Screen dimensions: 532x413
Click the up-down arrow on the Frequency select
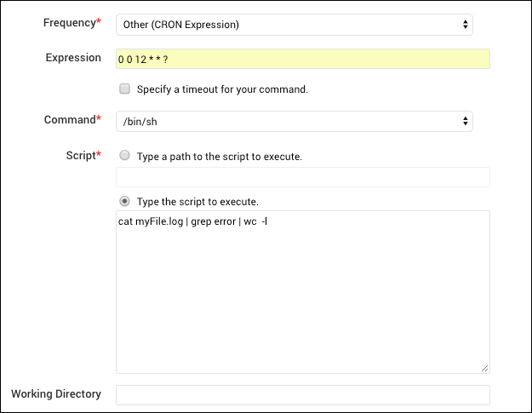pos(465,25)
